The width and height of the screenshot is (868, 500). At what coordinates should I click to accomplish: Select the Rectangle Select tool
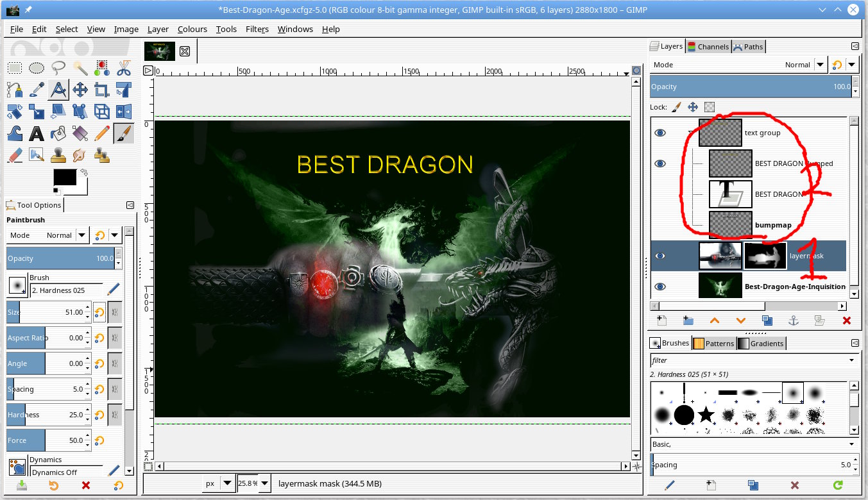pos(15,67)
